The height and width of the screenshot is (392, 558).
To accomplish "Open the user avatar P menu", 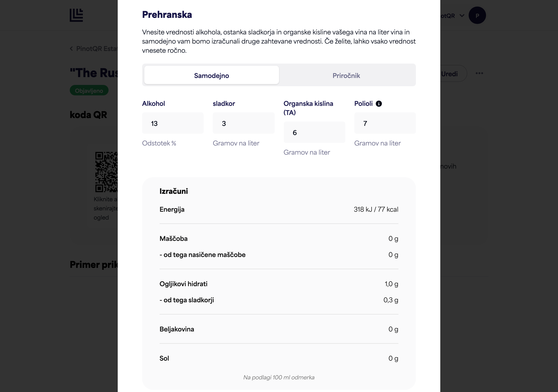I will tap(477, 15).
